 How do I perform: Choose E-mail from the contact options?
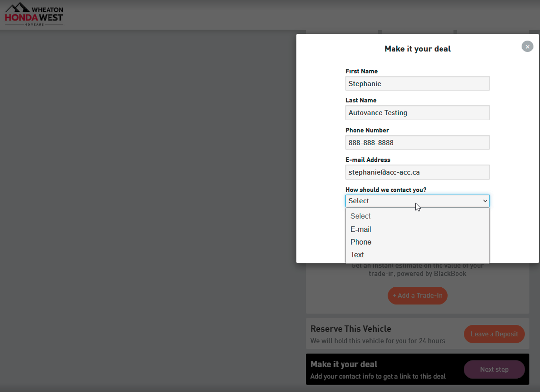point(417,230)
